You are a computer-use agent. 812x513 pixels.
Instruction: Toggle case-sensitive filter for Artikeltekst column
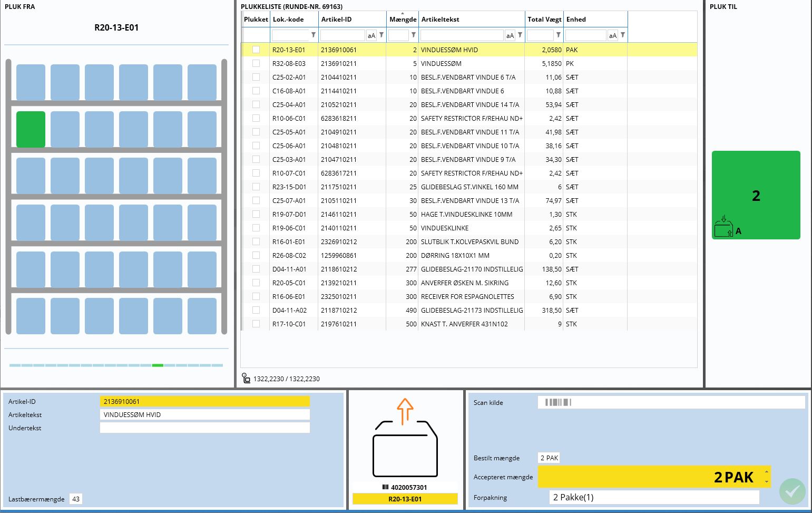click(x=510, y=35)
